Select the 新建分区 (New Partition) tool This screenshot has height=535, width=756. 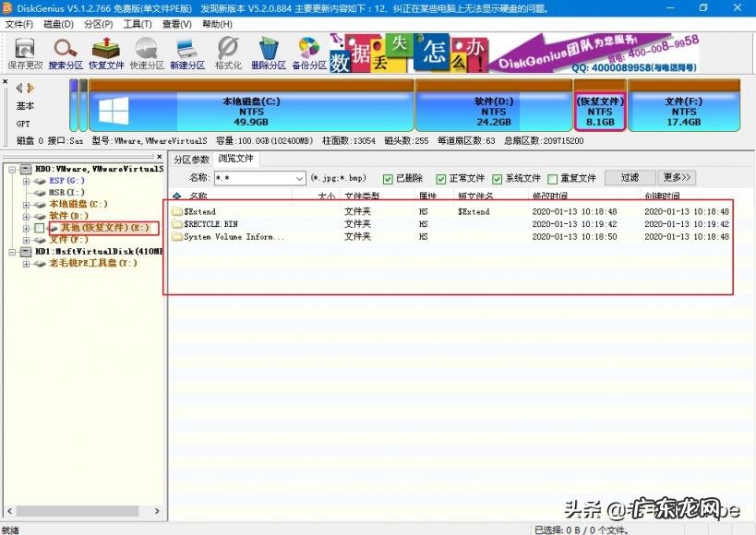coord(188,51)
